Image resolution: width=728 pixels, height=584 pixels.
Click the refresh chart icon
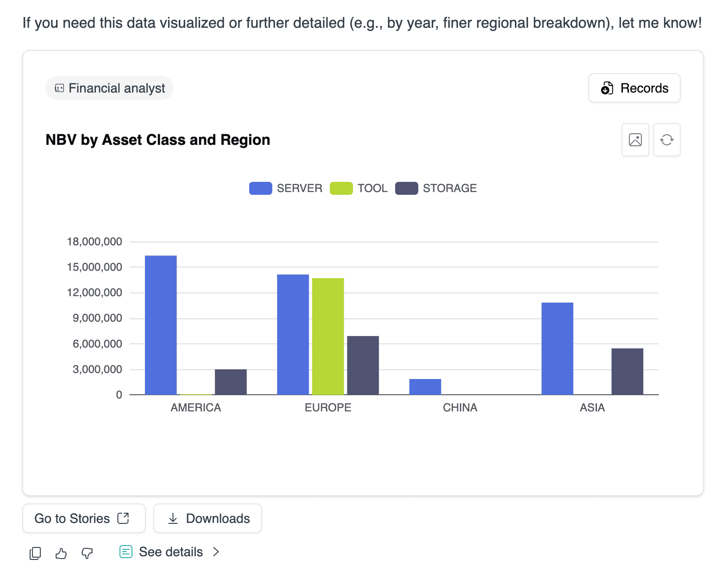pos(666,140)
